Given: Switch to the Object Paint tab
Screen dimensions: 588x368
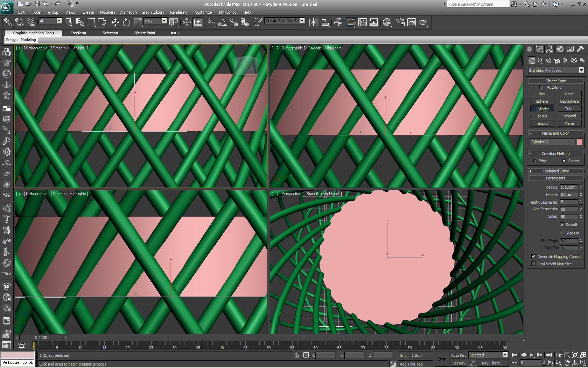Looking at the screenshot, I should (145, 33).
